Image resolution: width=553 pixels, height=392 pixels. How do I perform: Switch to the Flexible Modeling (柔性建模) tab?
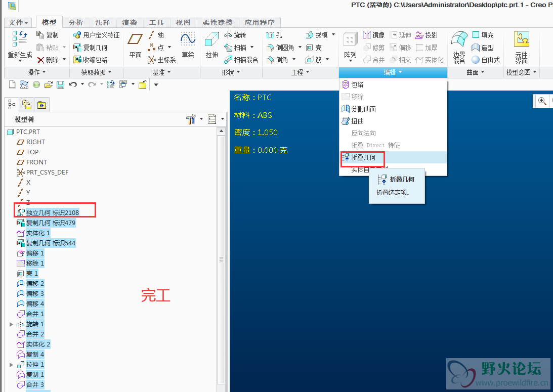pyautogui.click(x=218, y=23)
